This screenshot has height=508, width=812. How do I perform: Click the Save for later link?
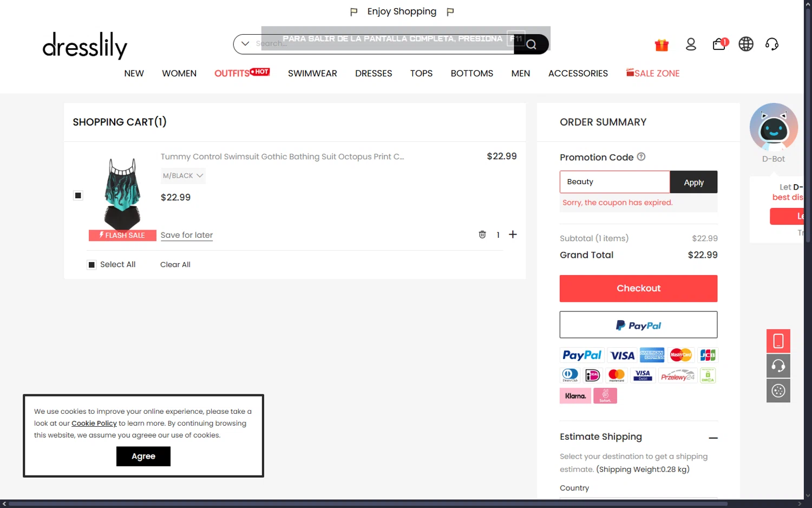point(187,235)
